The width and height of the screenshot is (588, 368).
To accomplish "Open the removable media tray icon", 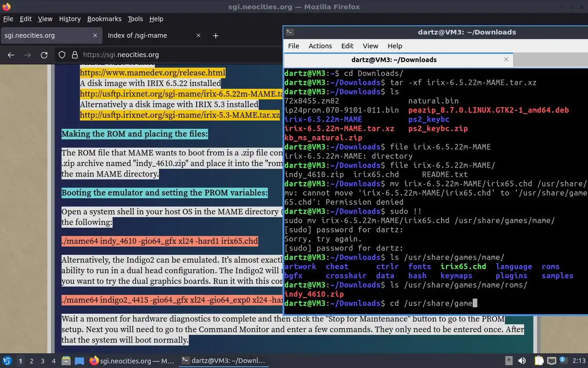I will click(x=509, y=361).
